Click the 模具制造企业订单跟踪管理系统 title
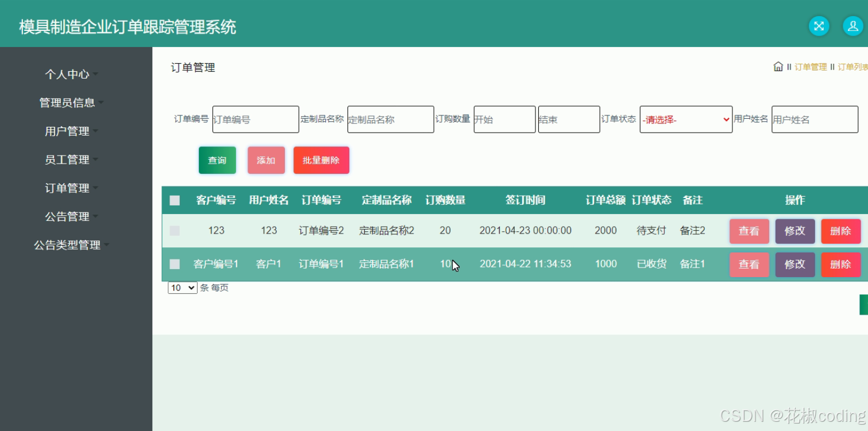 click(128, 27)
